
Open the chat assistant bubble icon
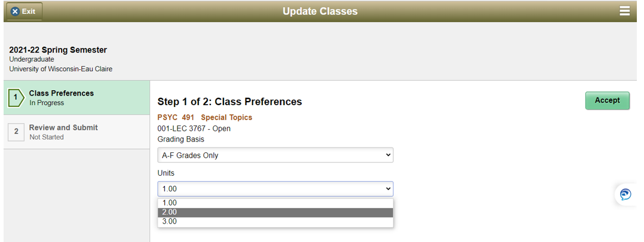pyautogui.click(x=625, y=194)
